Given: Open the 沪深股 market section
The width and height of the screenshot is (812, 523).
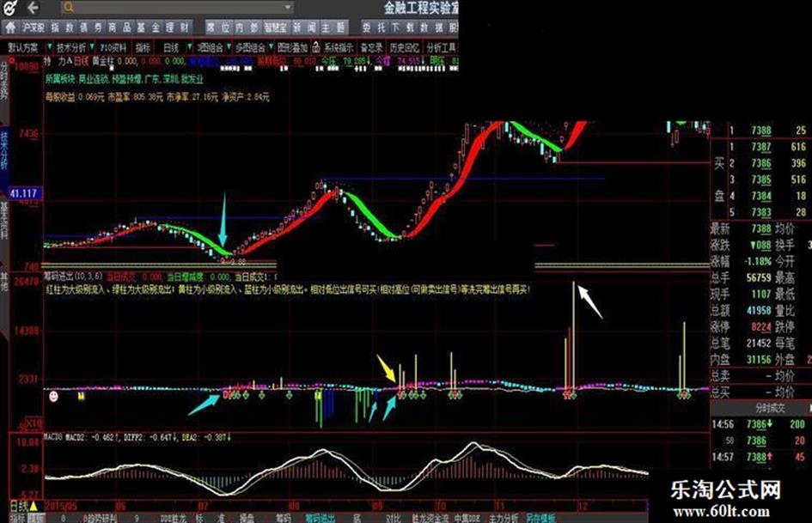Looking at the screenshot, I should [34, 27].
